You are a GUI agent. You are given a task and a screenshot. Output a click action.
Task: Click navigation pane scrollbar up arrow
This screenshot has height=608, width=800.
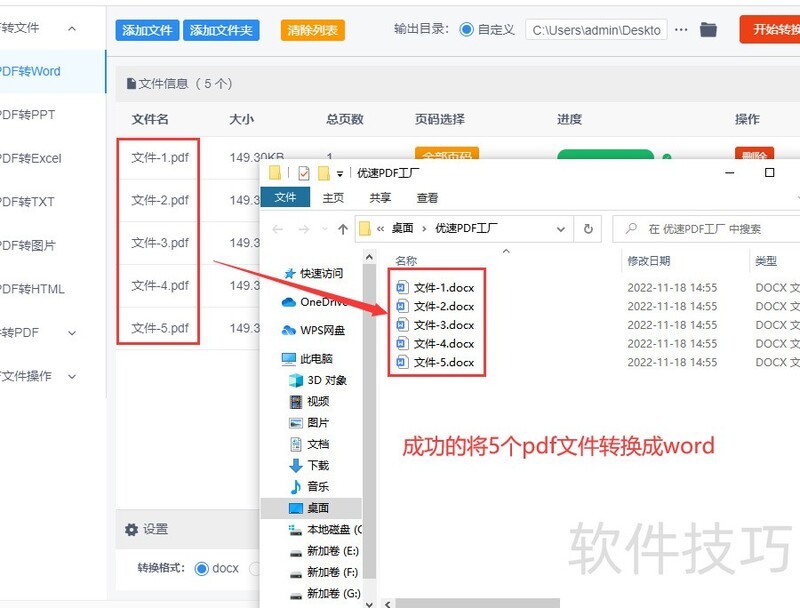(x=369, y=258)
